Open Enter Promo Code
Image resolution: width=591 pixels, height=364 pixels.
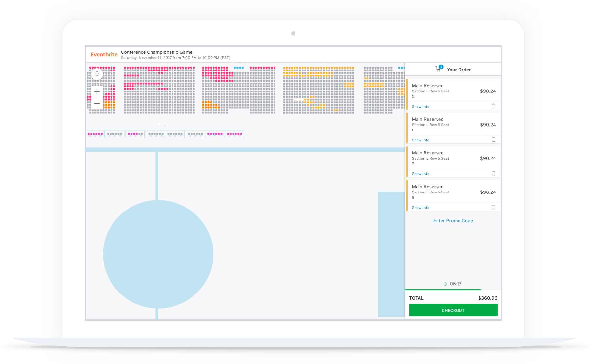pos(453,221)
